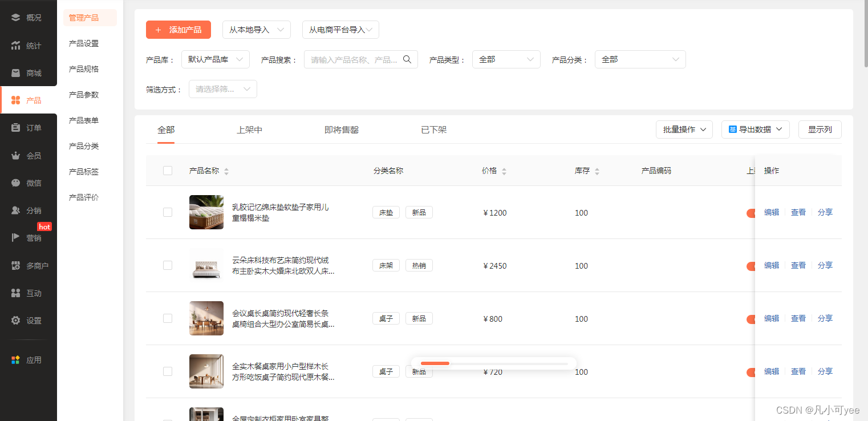
Task: Open 产品分类 in the submenu
Action: pos(84,146)
